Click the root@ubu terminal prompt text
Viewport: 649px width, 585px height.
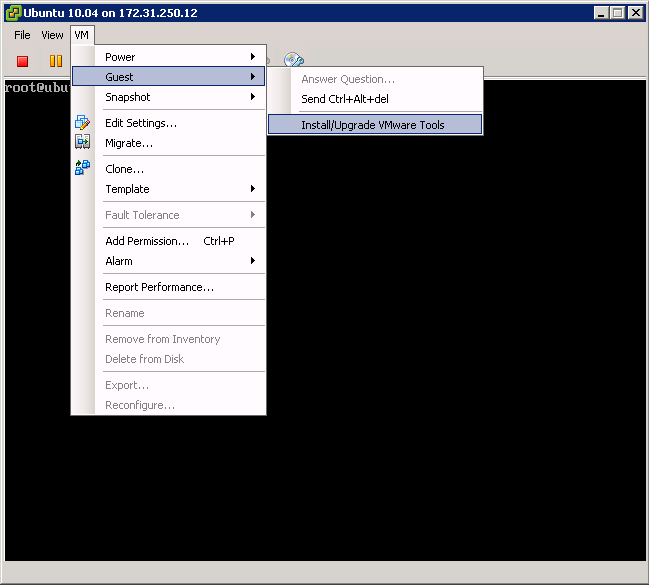pyautogui.click(x=37, y=87)
